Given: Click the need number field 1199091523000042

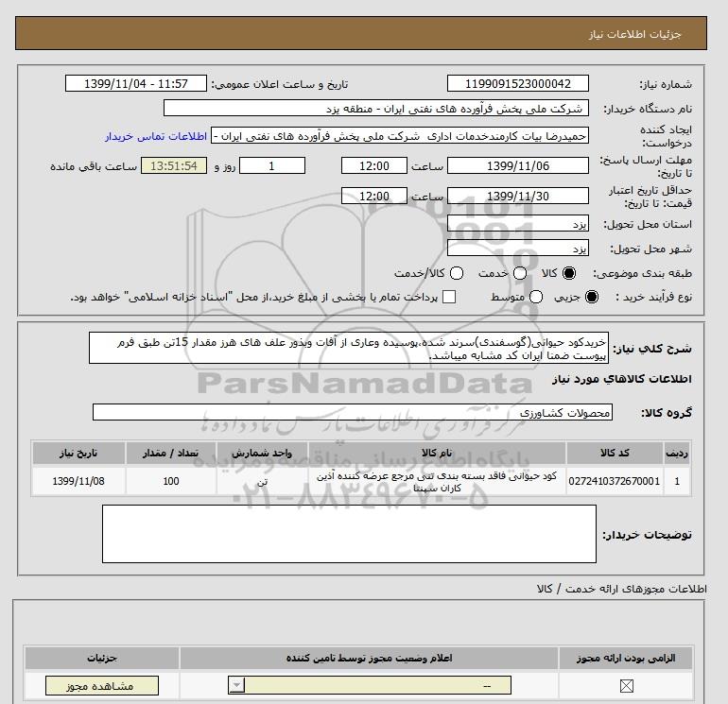Looking at the screenshot, I should coord(518,83).
